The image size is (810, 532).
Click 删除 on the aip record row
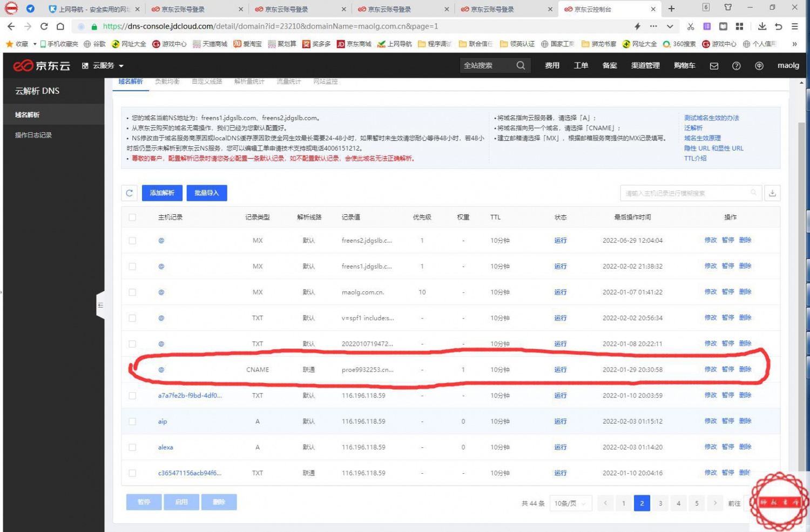745,421
